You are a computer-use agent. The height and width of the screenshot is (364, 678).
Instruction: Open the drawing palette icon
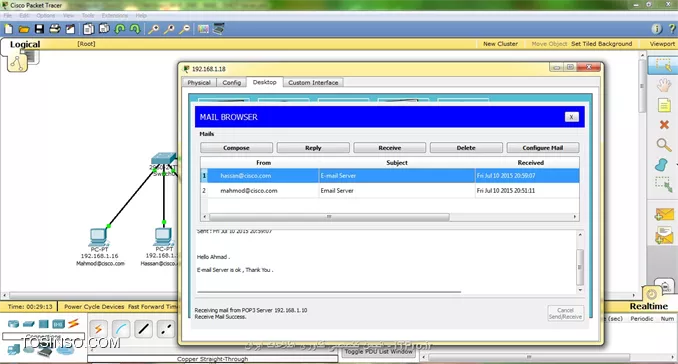coord(203,29)
